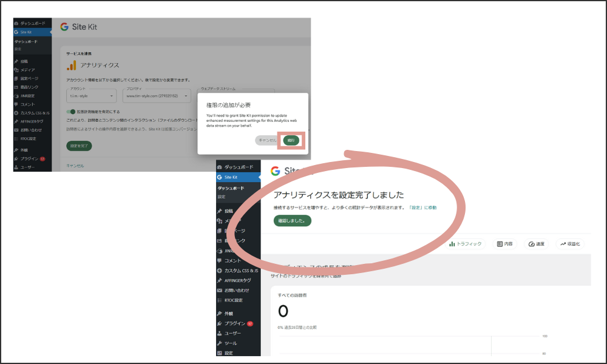Open Site Kit 設定 submenu in setup-complete screenshot
This screenshot has height=364, width=607.
point(222,197)
